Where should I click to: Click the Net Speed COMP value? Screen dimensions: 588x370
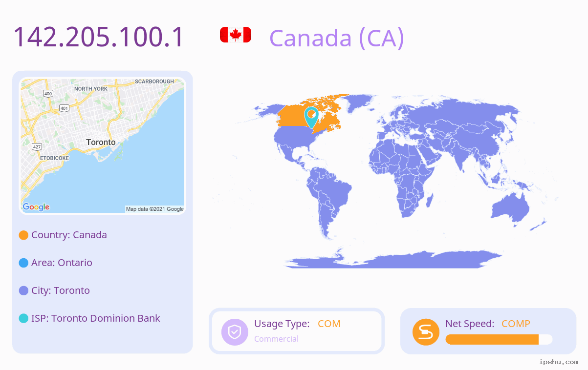pyautogui.click(x=516, y=324)
